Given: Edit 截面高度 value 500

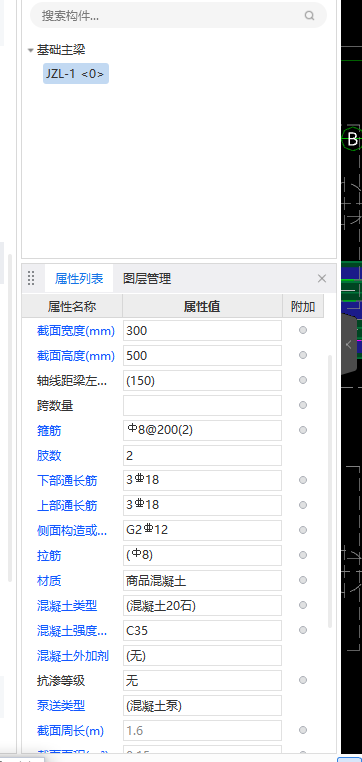Looking at the screenshot, I should 202,356.
